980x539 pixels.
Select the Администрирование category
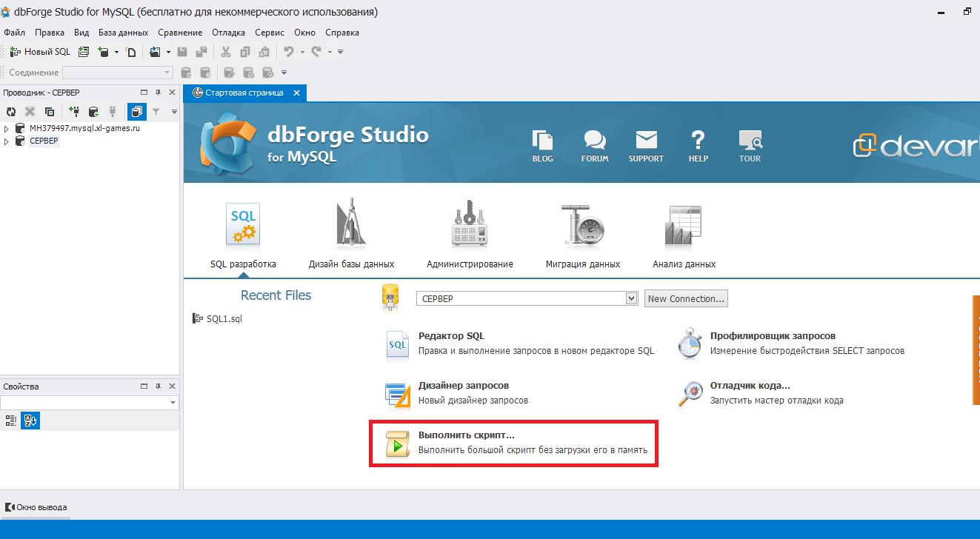coord(470,236)
